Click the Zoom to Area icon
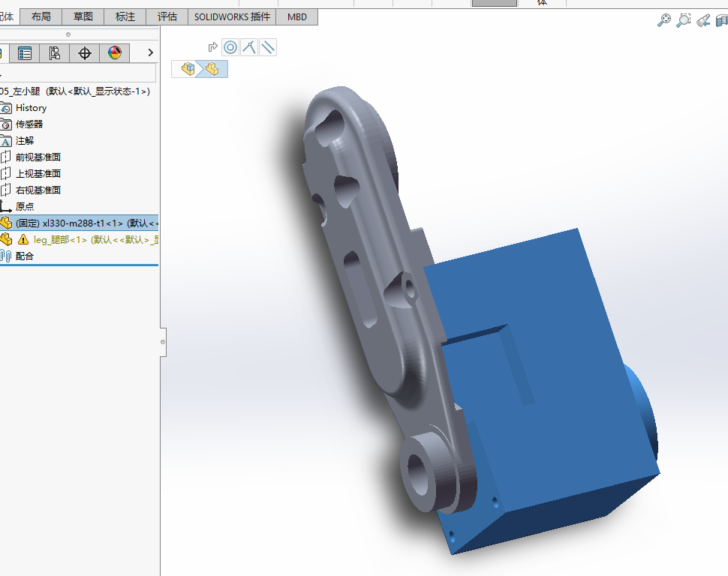The width and height of the screenshot is (728, 576). [684, 20]
